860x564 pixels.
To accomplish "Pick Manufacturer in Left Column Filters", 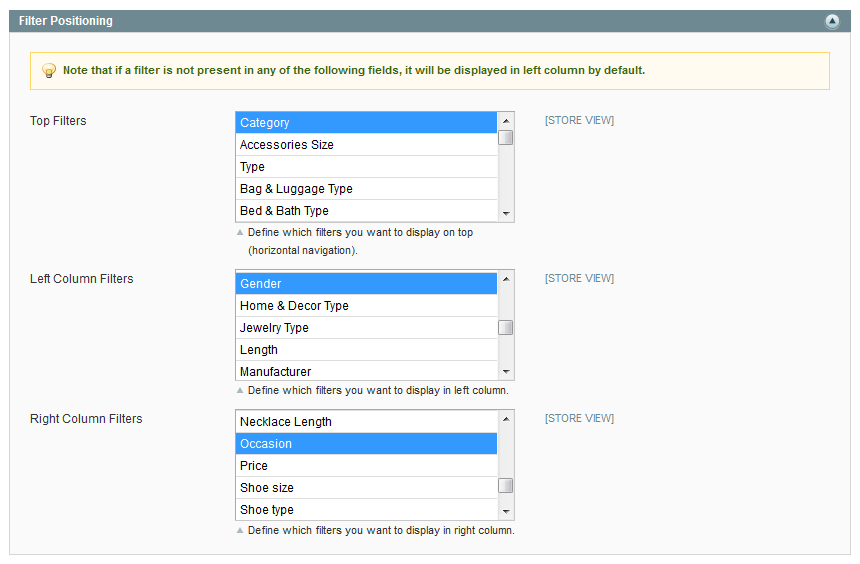I will (366, 371).
